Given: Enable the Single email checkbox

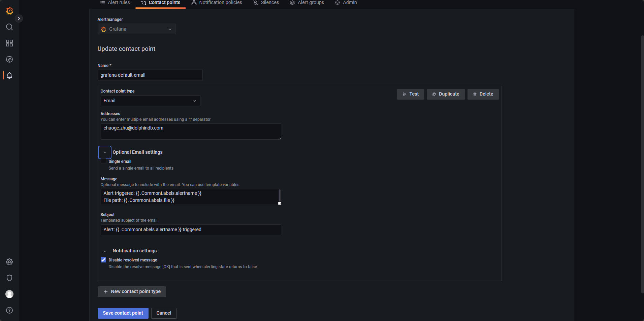Looking at the screenshot, I should [103, 162].
